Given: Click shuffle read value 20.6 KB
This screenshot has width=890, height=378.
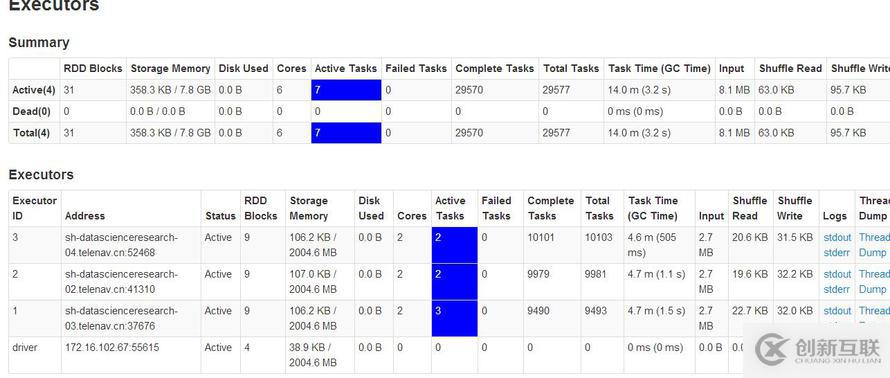Looking at the screenshot, I should pos(750,238).
